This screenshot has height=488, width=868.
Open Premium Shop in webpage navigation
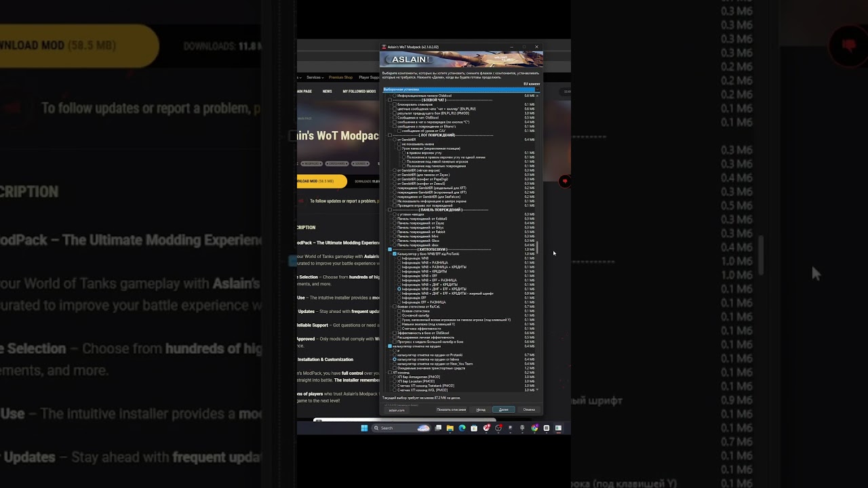click(340, 77)
